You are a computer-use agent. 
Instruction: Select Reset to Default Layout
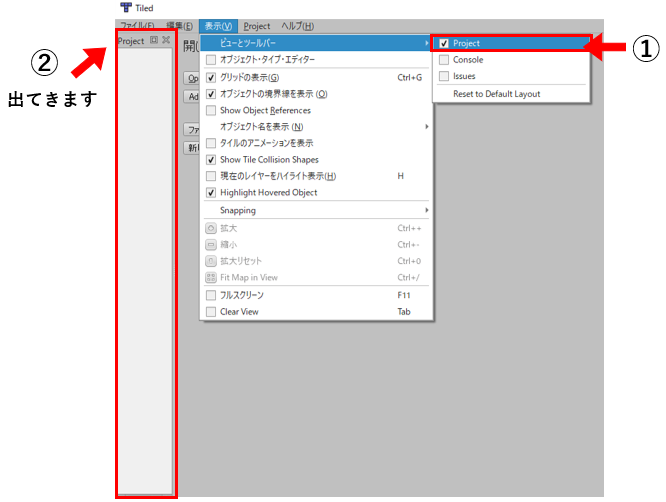click(497, 94)
